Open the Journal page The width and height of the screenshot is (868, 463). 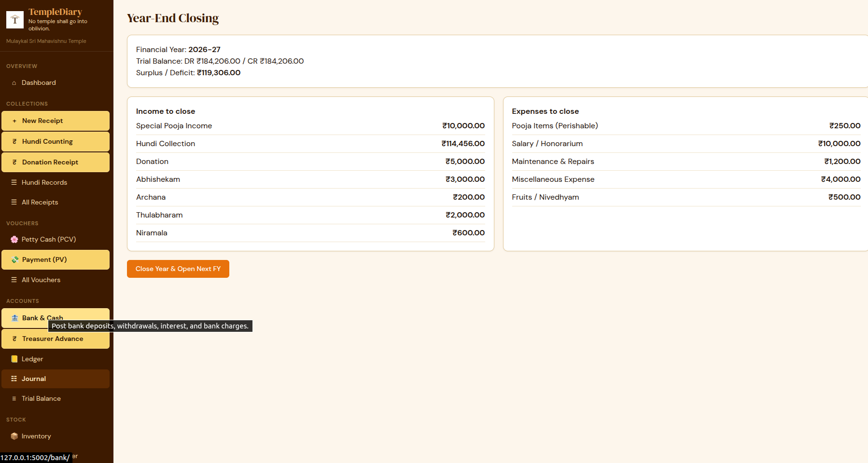[x=56, y=379]
